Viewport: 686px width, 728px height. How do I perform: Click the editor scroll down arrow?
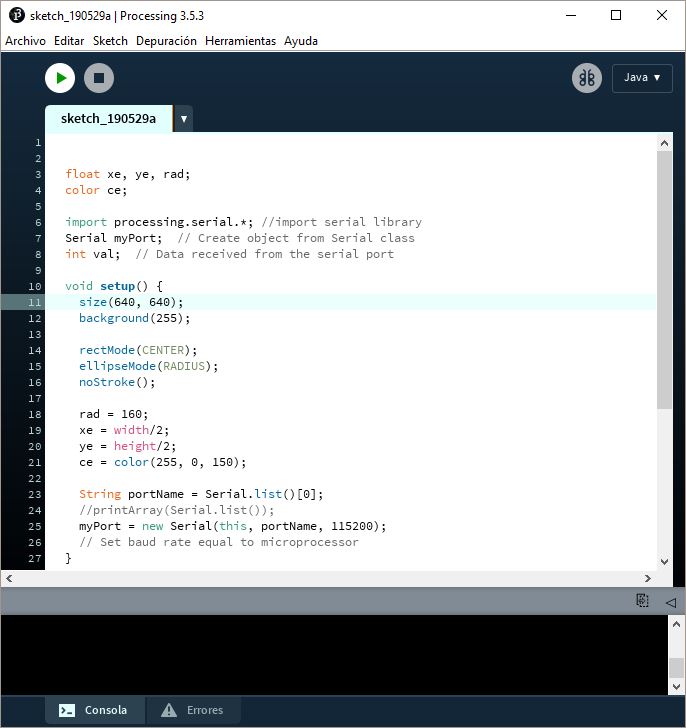[x=664, y=561]
